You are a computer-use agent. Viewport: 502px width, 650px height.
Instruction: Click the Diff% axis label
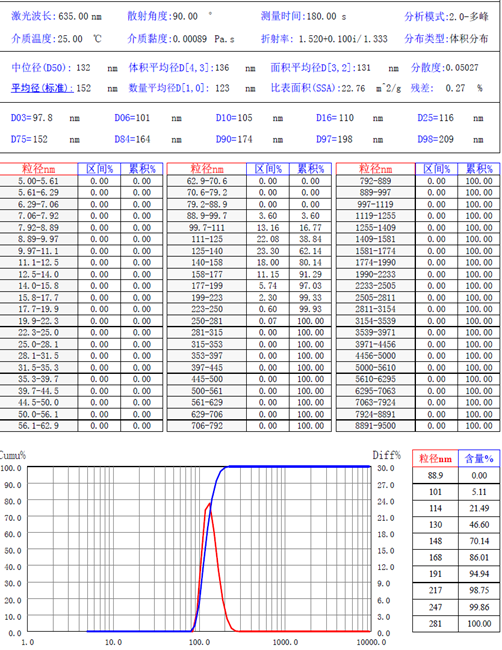pos(386,455)
